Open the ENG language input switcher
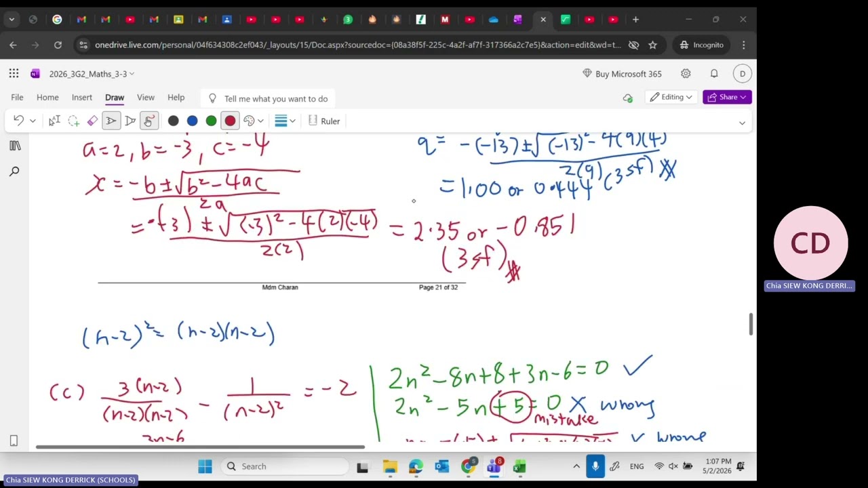 pos(637,466)
